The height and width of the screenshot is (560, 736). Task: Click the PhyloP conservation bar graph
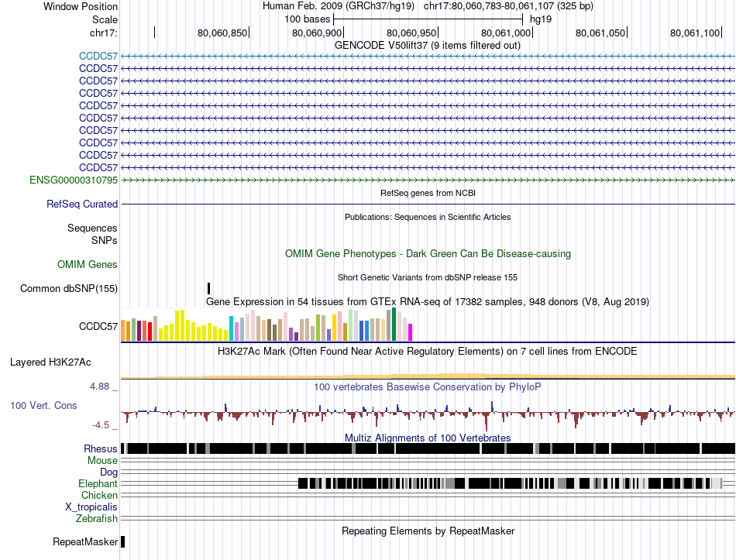[x=428, y=414]
